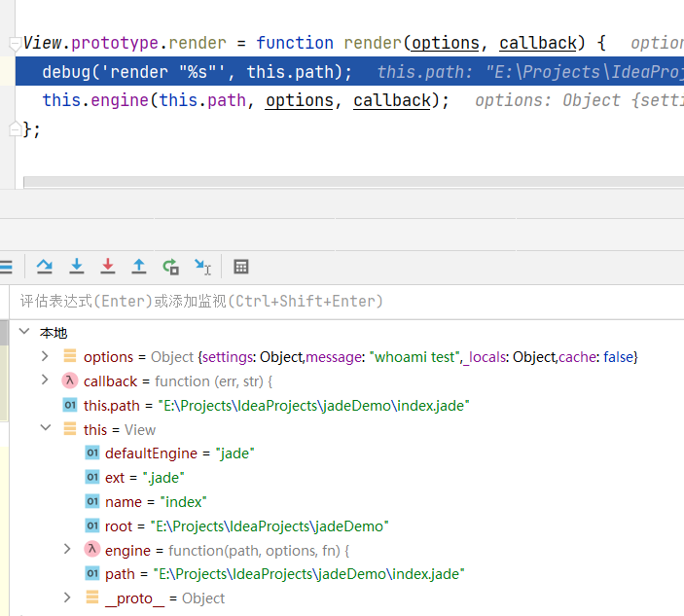684x616 pixels.
Task: Select the name = "index" row
Action: coord(346,502)
